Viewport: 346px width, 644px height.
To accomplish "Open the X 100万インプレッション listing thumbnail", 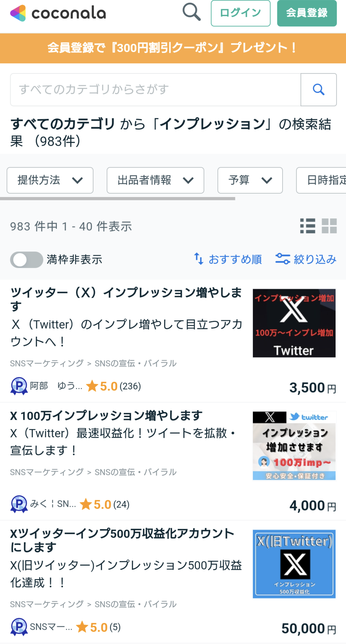I will click(x=294, y=446).
